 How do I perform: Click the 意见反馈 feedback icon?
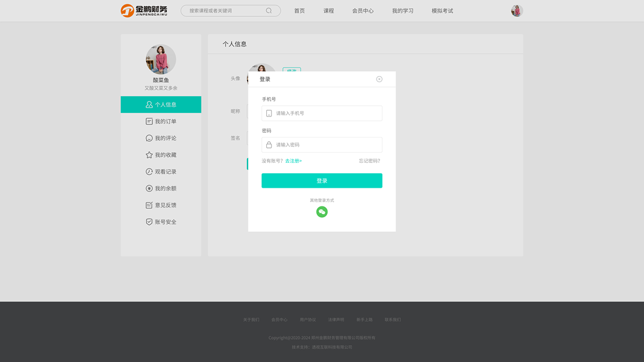[149, 205]
